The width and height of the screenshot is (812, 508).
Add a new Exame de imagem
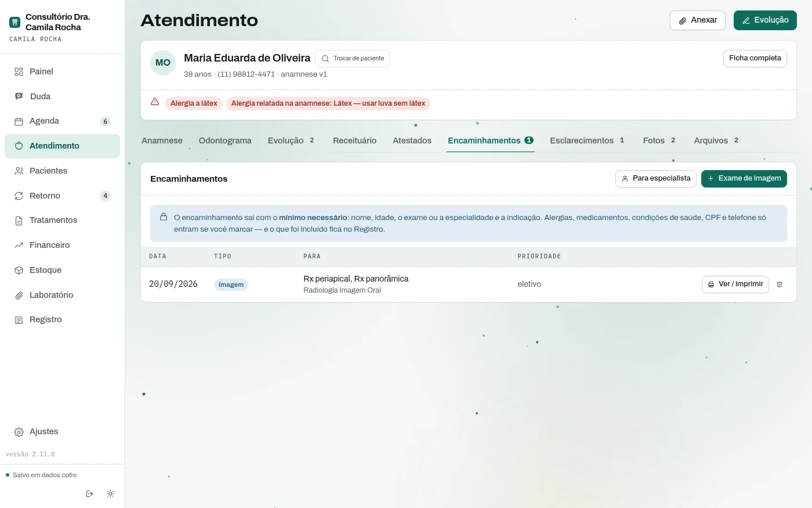744,179
